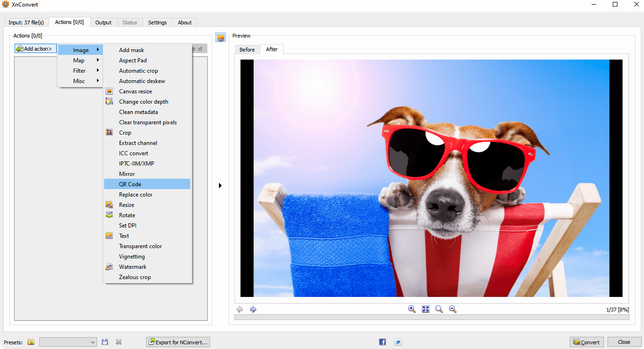Switch to the Output tab

click(103, 23)
